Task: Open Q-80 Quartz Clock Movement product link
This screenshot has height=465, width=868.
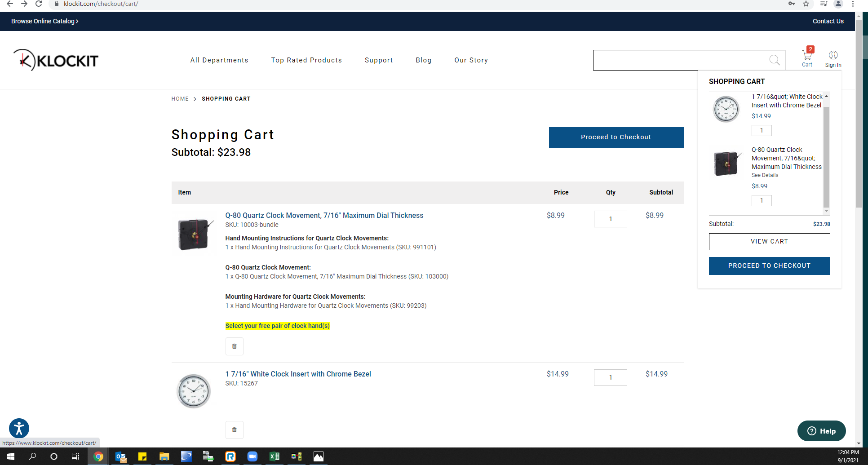Action: (324, 216)
